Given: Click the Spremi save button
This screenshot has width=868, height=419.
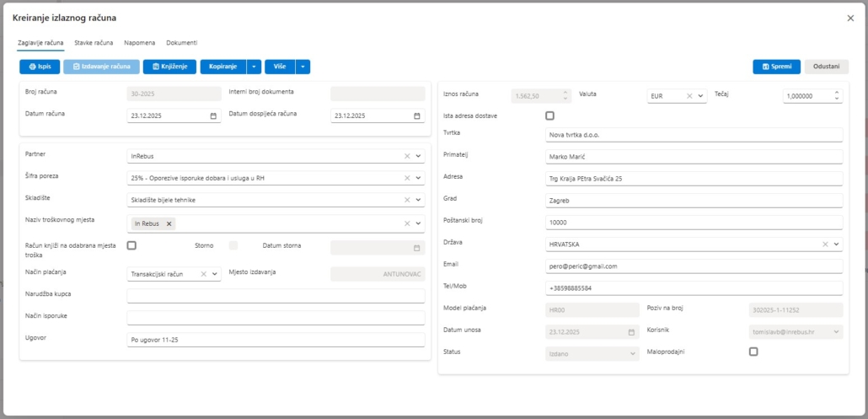Looking at the screenshot, I should [776, 67].
